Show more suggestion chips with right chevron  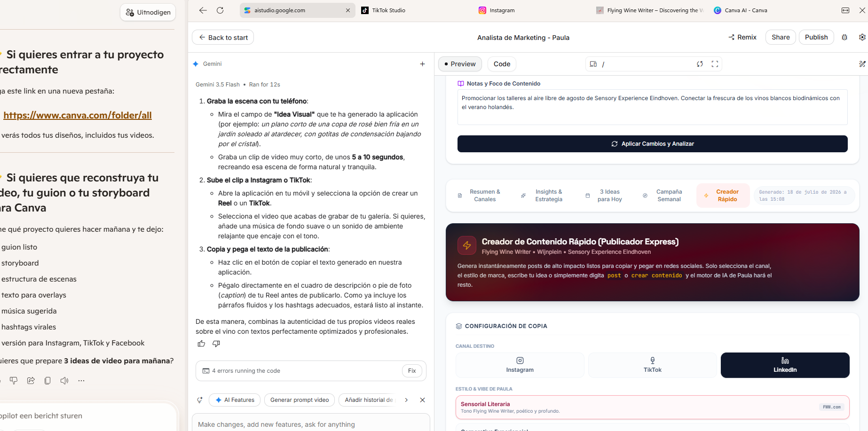tap(406, 400)
